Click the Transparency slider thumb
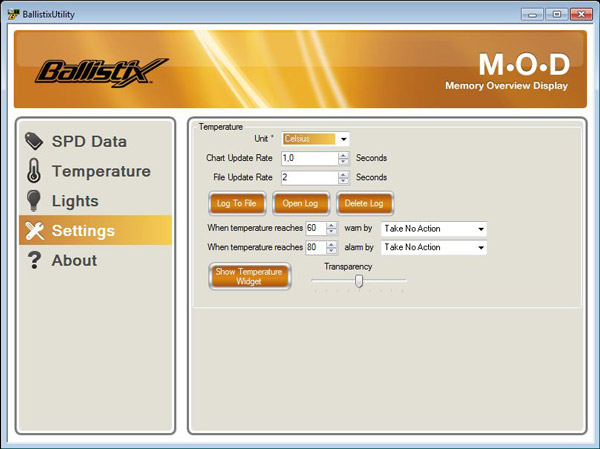 tap(359, 281)
